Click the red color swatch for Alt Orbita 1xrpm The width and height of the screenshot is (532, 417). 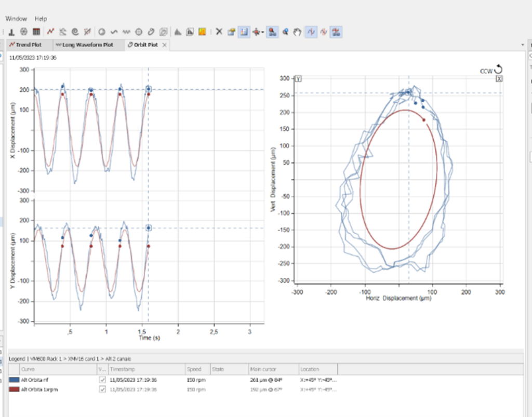pos(14,389)
